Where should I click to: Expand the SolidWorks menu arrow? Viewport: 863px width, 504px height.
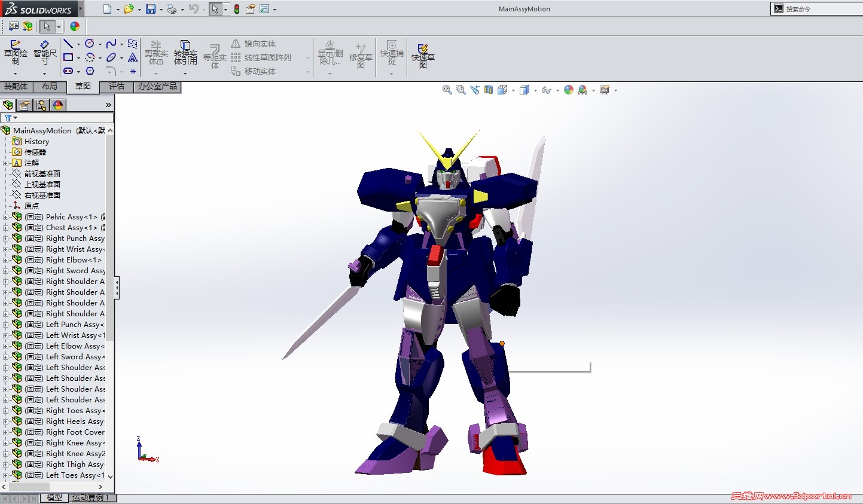81,9
